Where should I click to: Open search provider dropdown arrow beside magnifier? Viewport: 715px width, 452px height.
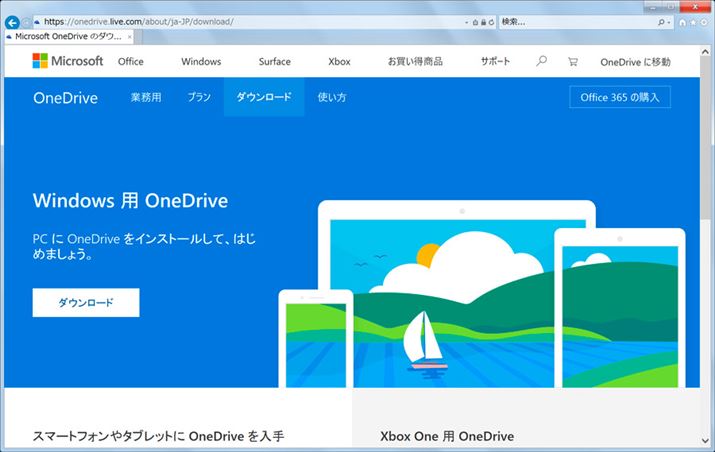pos(668,22)
